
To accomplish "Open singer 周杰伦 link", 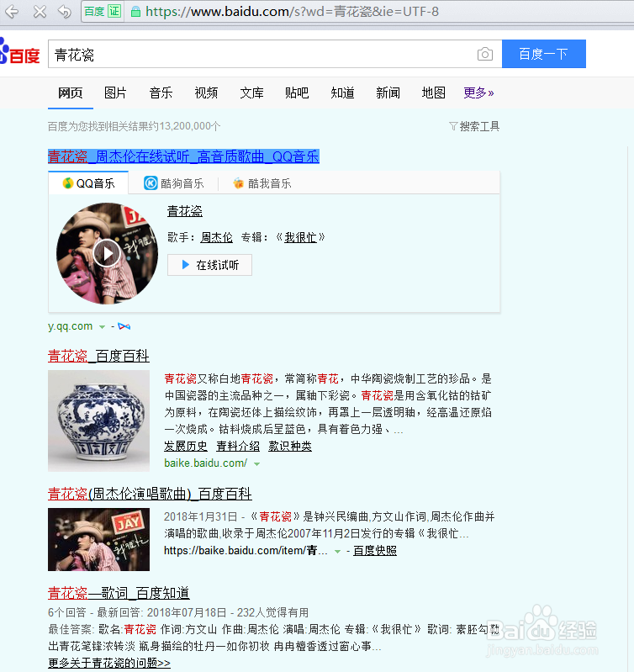I will pos(216,237).
